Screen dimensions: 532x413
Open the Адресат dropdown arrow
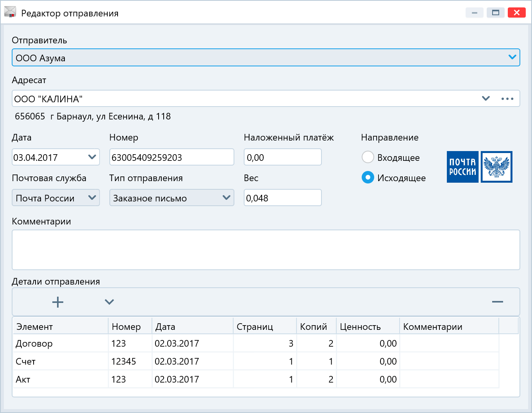[x=486, y=98]
